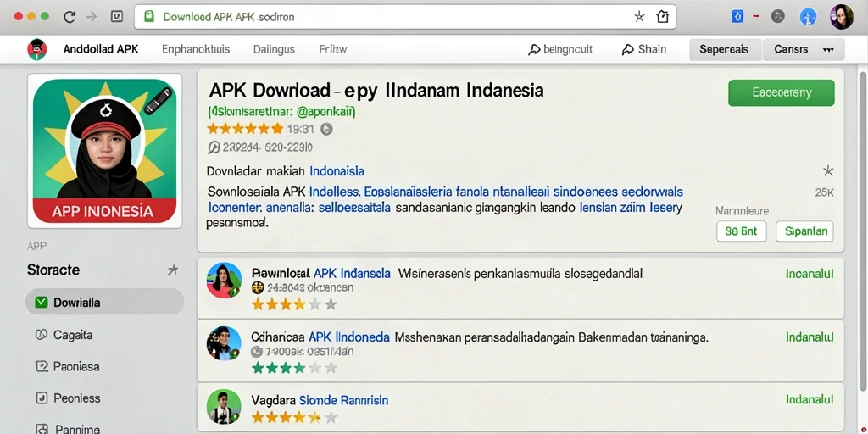
Task: Pin the Storacte section with its star icon
Action: pos(173,270)
